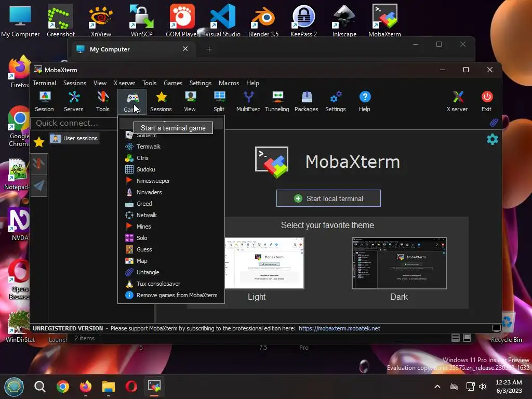
Task: Click the View toolbar icon
Action: (190, 101)
